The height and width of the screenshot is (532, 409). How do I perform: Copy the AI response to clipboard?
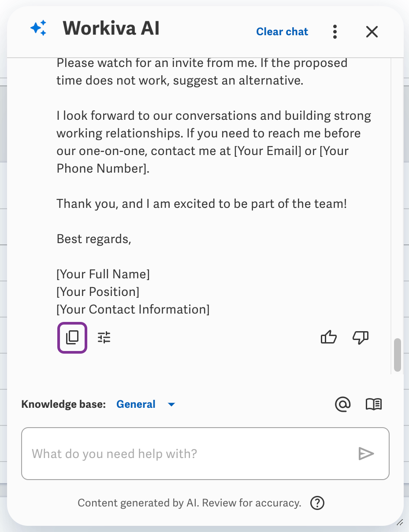[x=72, y=338]
